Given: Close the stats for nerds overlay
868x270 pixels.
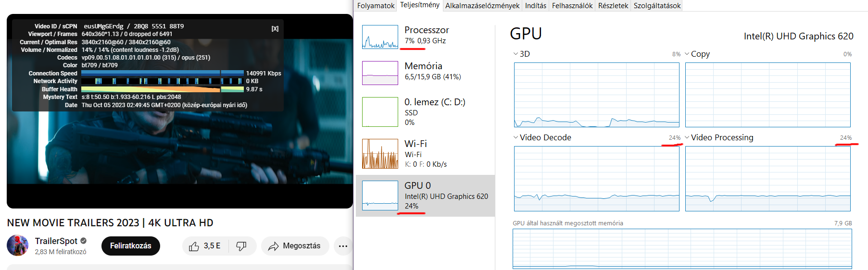Looking at the screenshot, I should coord(275,29).
